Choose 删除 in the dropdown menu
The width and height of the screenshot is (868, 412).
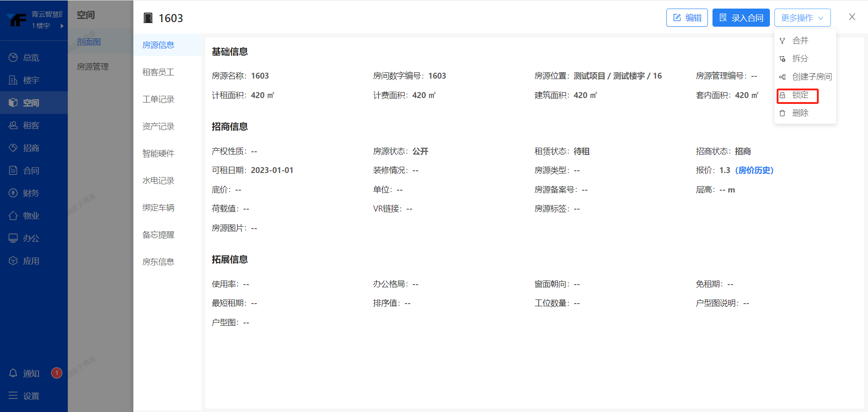coord(800,113)
